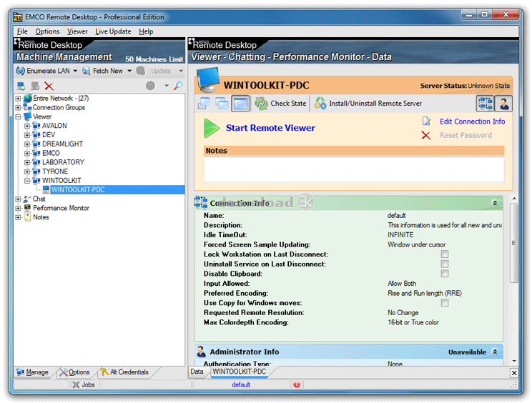Open the Help menu
Screen dimensions: 532x403
coord(146,31)
